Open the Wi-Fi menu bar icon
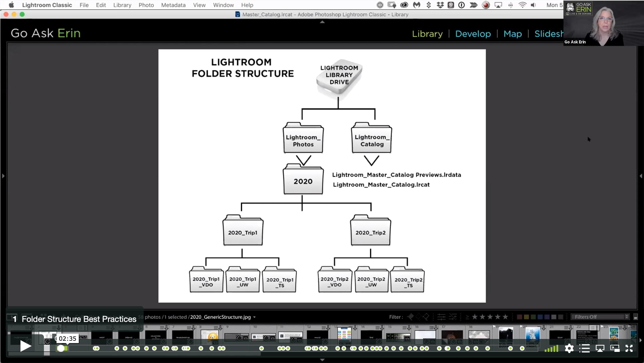 pyautogui.click(x=522, y=5)
